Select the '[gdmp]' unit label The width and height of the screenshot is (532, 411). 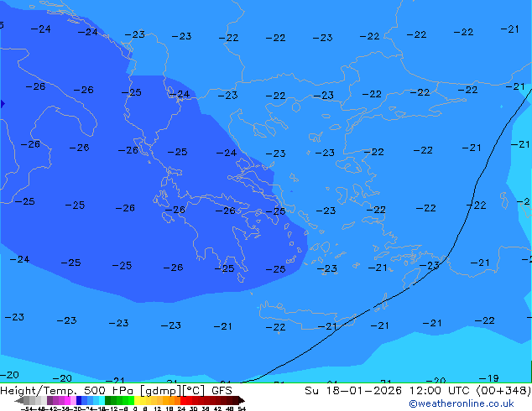159,391
